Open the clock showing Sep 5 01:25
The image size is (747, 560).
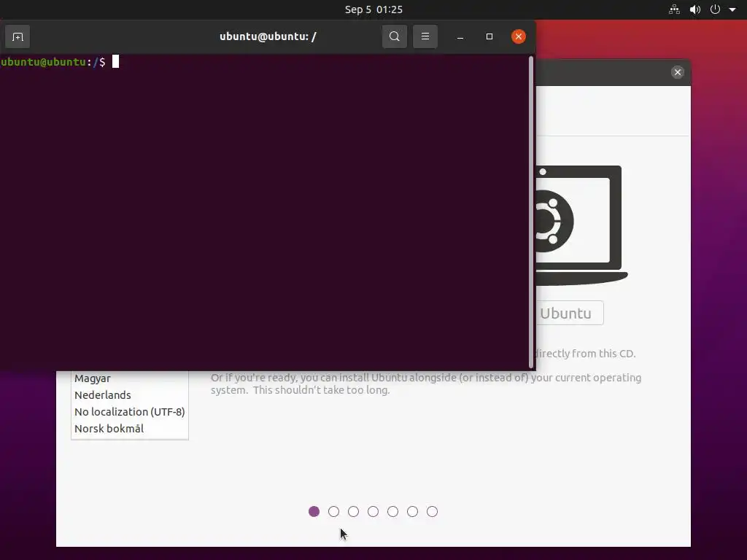[x=373, y=9]
